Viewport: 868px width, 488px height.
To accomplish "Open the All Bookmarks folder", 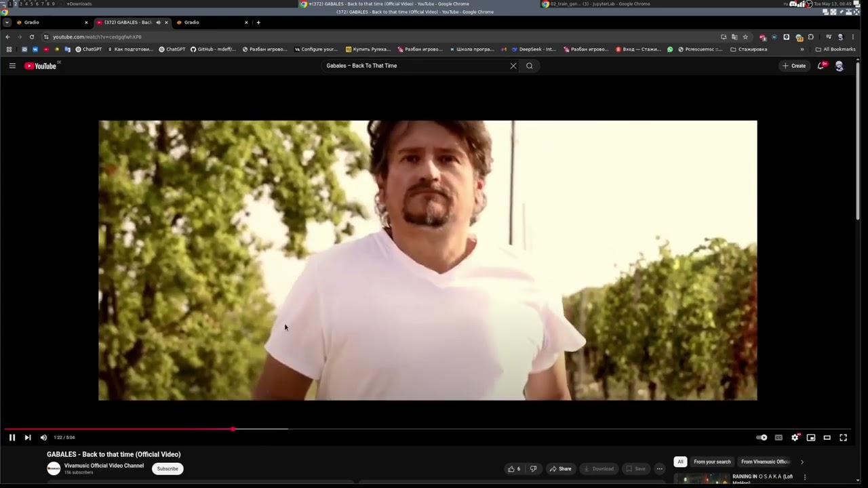I will pyautogui.click(x=835, y=49).
